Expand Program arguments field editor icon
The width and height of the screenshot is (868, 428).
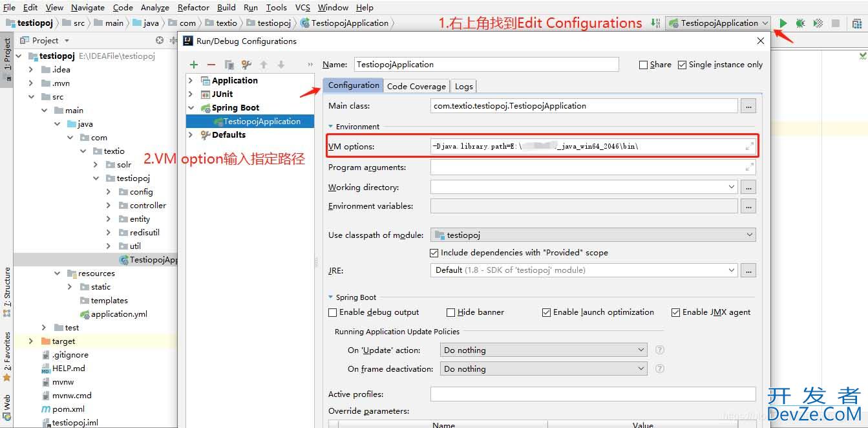tap(749, 167)
